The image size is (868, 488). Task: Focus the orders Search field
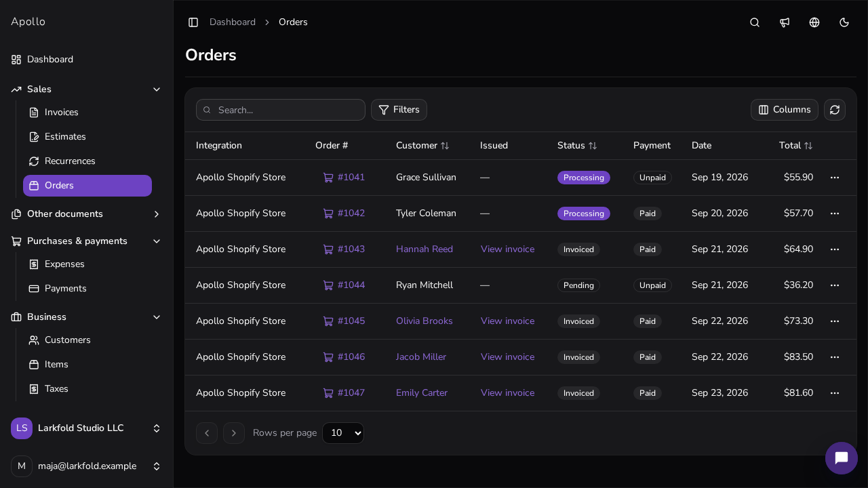coord(281,110)
